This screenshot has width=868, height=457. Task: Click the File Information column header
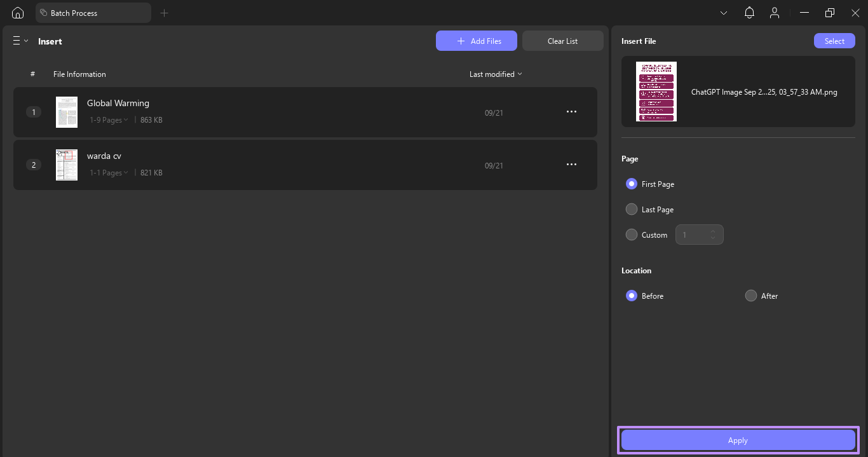click(x=79, y=74)
